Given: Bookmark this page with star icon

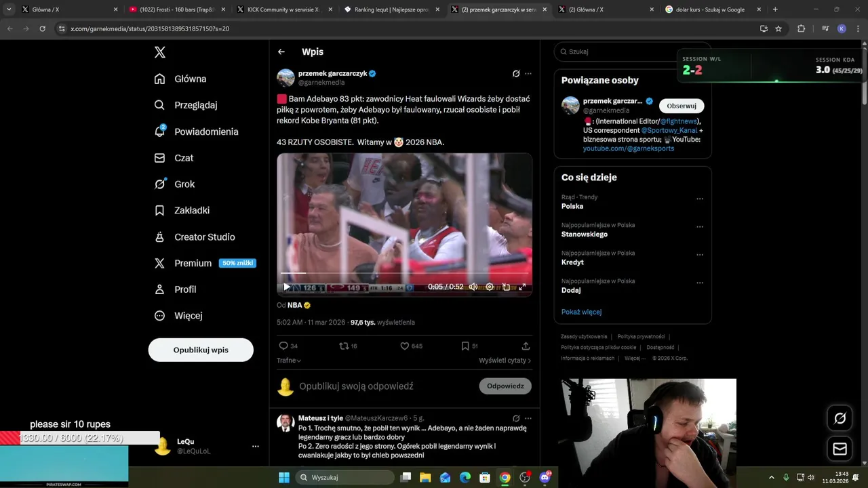Looking at the screenshot, I should (778, 28).
